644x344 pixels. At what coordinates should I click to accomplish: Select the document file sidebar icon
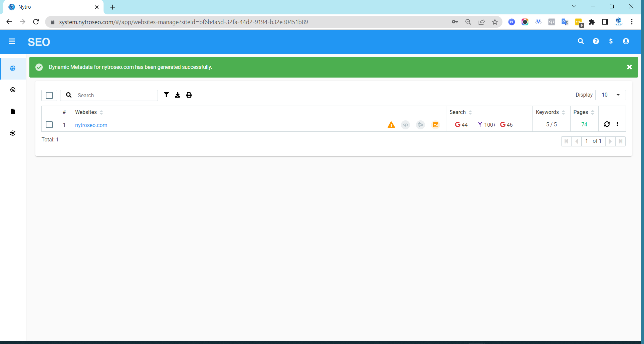[13, 111]
